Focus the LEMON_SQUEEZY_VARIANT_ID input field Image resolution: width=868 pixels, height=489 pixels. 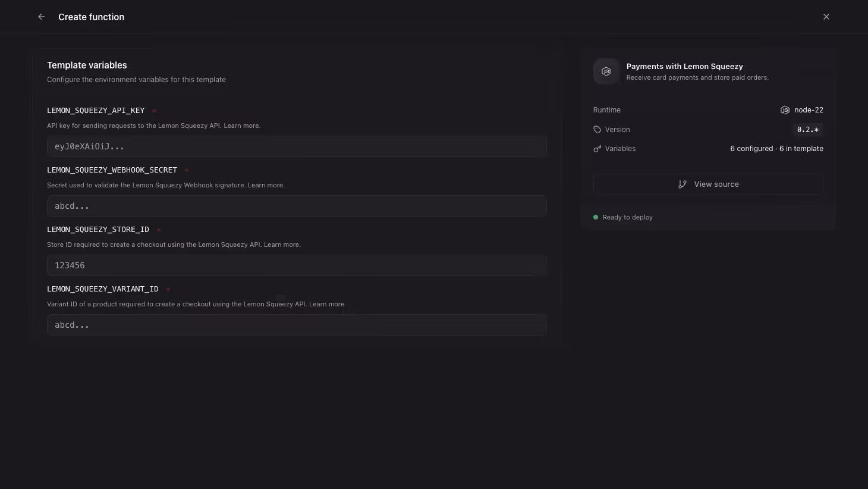pyautogui.click(x=297, y=325)
